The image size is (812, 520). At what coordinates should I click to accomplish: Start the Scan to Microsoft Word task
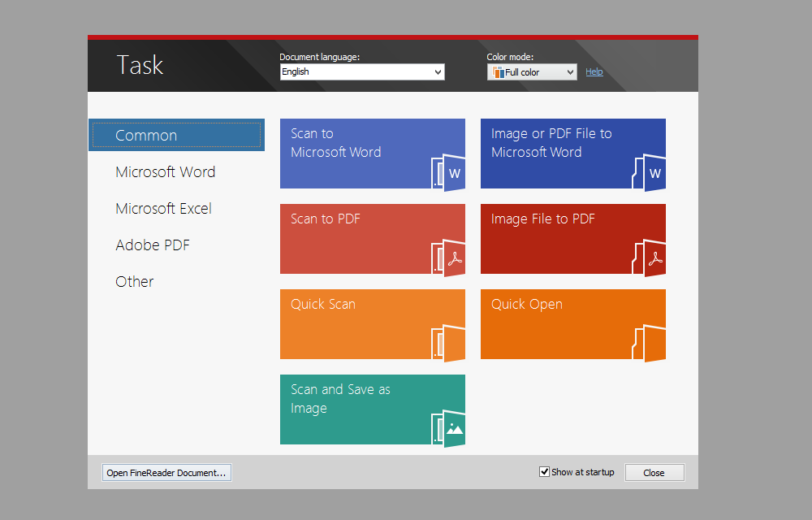coord(373,154)
